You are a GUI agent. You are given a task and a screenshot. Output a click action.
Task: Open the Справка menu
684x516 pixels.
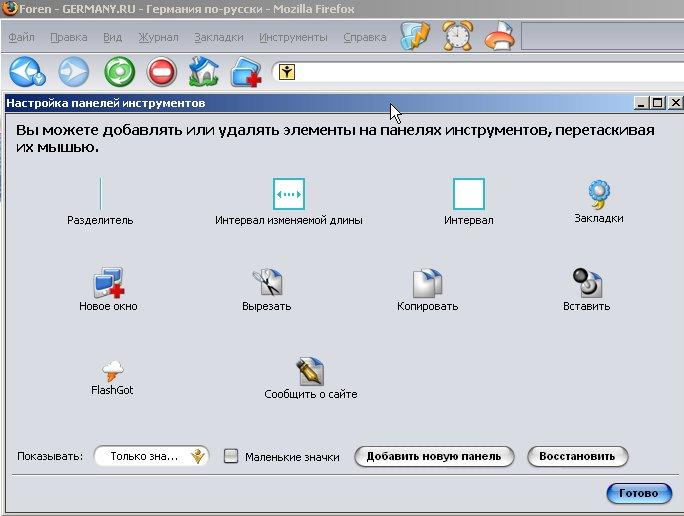[x=365, y=38]
